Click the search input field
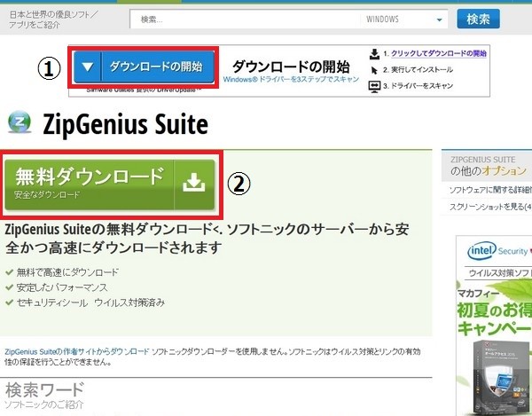 click(246, 19)
